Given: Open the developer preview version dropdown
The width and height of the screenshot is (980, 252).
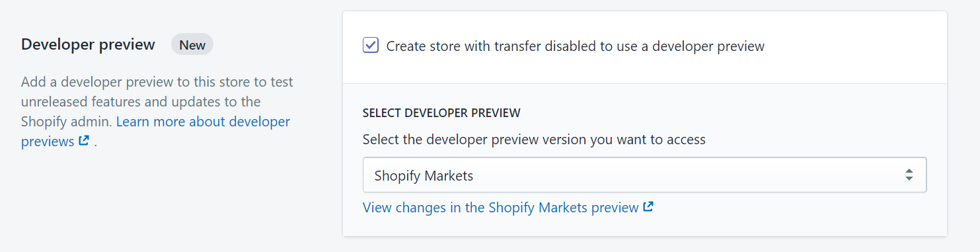Looking at the screenshot, I should tap(644, 175).
